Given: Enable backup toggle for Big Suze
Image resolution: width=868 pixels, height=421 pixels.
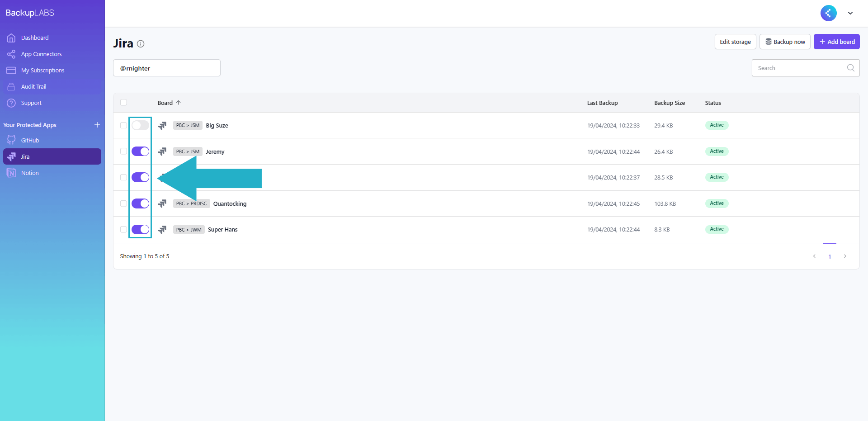Looking at the screenshot, I should (140, 125).
